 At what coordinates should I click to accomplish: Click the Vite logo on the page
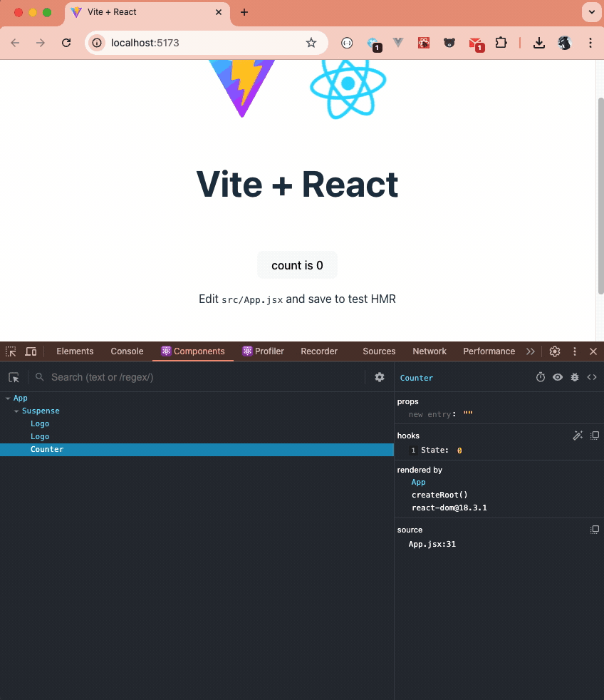pos(242,88)
